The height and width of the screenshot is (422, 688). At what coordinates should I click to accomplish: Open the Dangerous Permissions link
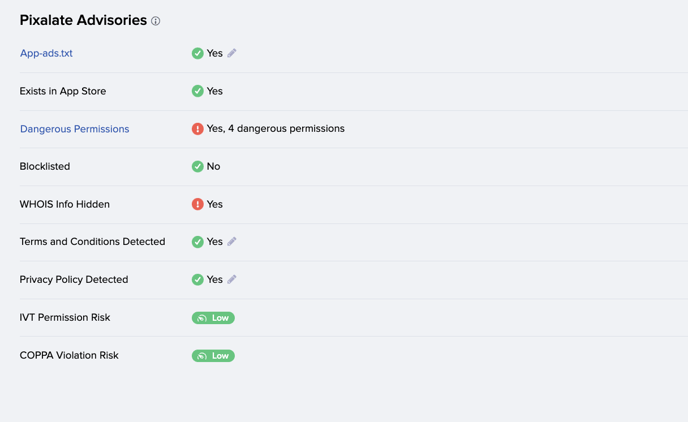(75, 129)
